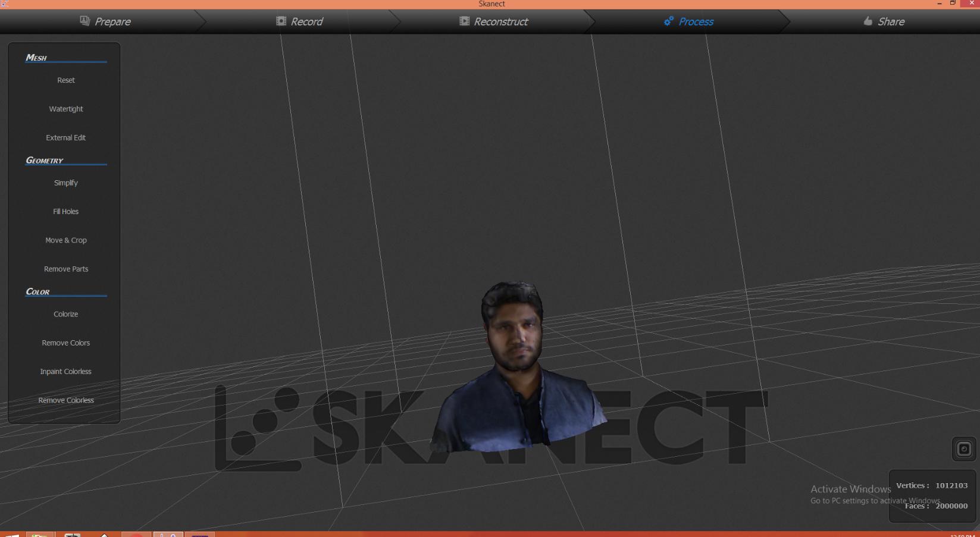
Task: Run Fill Holes on the model
Action: coord(66,211)
